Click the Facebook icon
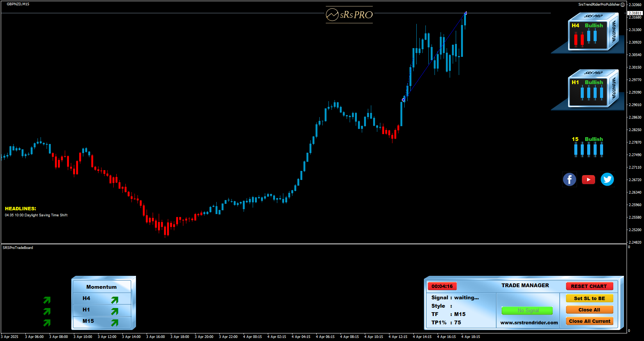This screenshot has width=644, height=341. click(569, 179)
